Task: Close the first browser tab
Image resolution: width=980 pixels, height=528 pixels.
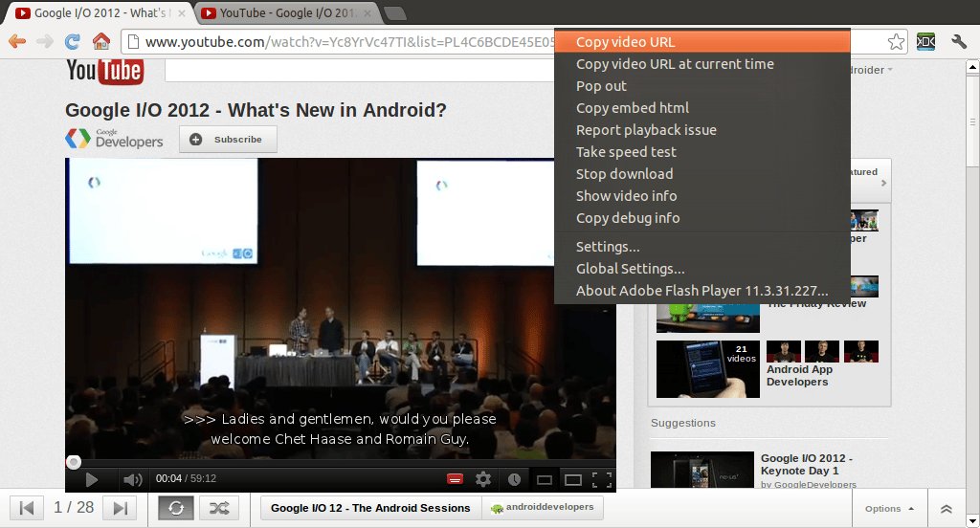Action: point(182,13)
